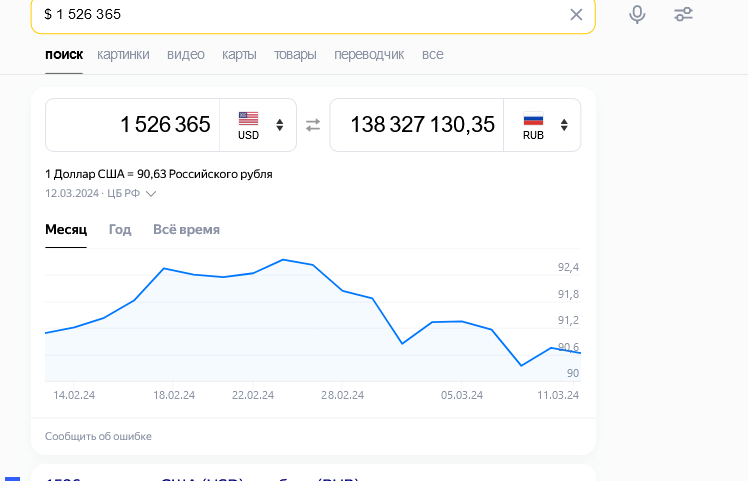Click the Russian flag icon

(533, 118)
